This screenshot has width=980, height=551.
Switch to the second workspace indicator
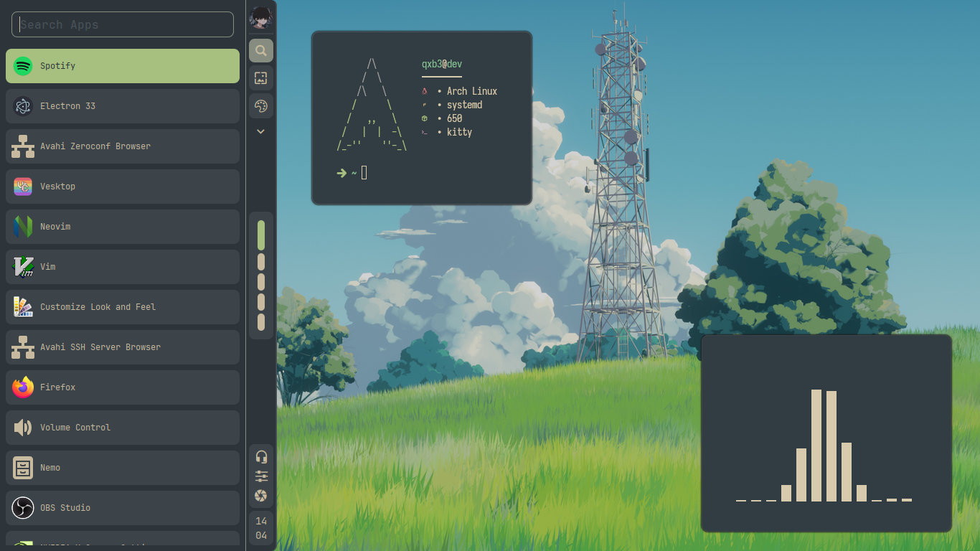261,262
